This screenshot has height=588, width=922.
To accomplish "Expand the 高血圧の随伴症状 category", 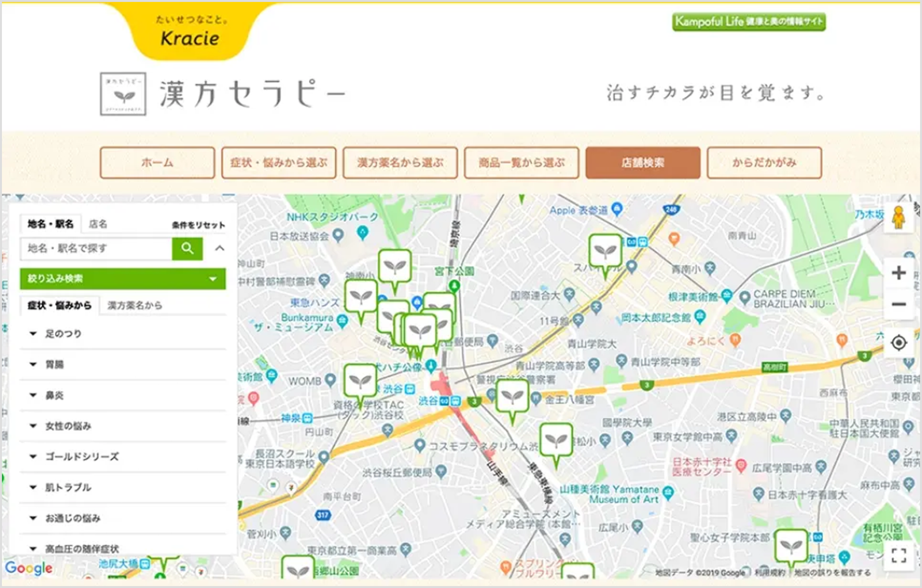I will click(123, 548).
